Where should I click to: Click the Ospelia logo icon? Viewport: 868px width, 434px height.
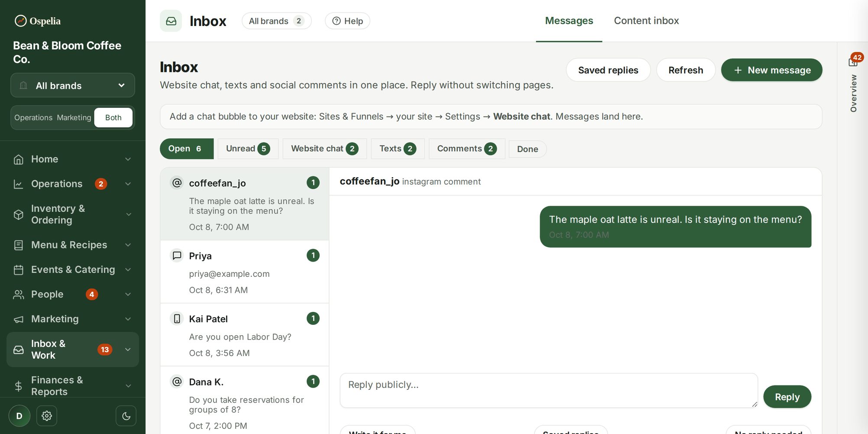(x=20, y=21)
